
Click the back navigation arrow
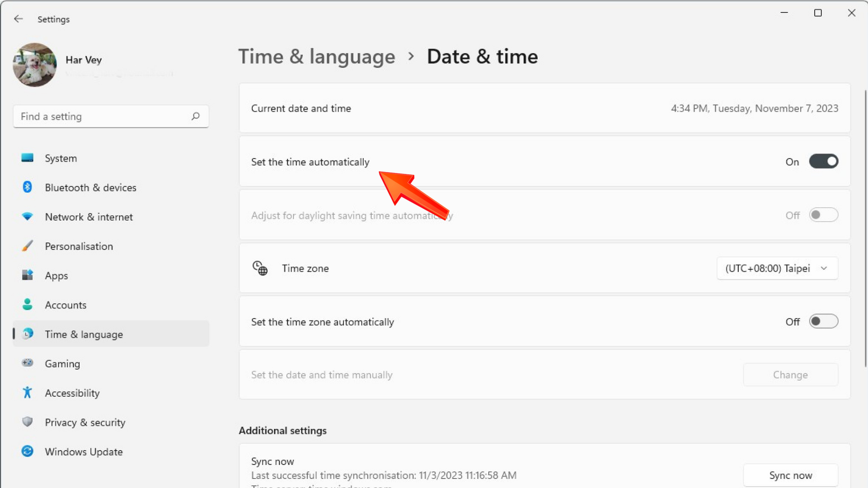(18, 19)
